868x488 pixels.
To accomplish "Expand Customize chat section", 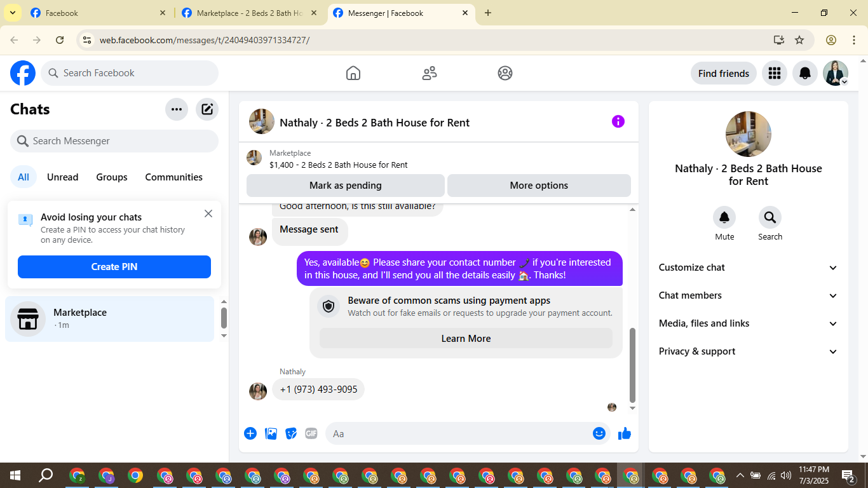I will click(749, 268).
